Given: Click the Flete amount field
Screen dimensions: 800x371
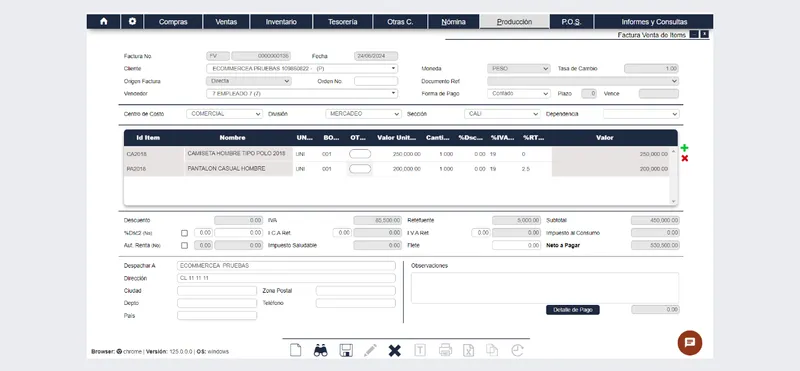Looking at the screenshot, I should point(516,245).
